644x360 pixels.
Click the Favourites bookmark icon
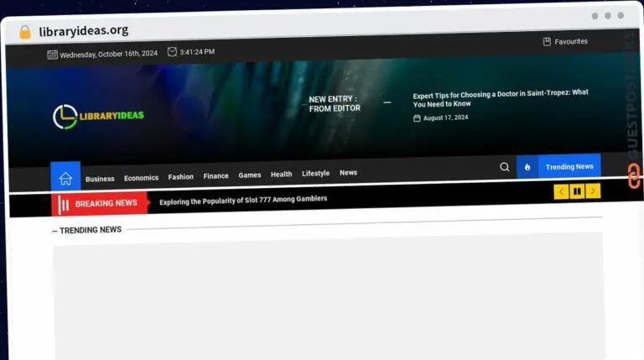(547, 41)
